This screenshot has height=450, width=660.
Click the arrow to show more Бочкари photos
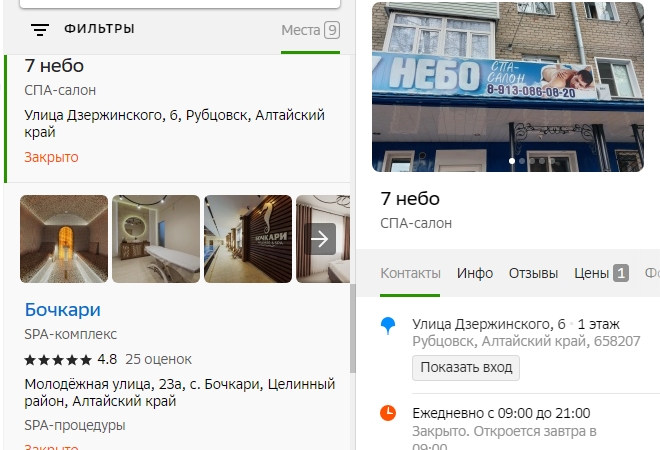[x=320, y=239]
